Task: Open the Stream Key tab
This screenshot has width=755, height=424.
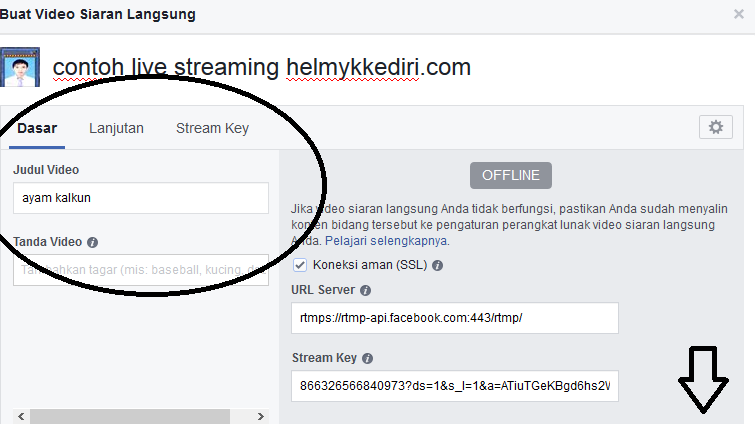Action: pos(212,128)
